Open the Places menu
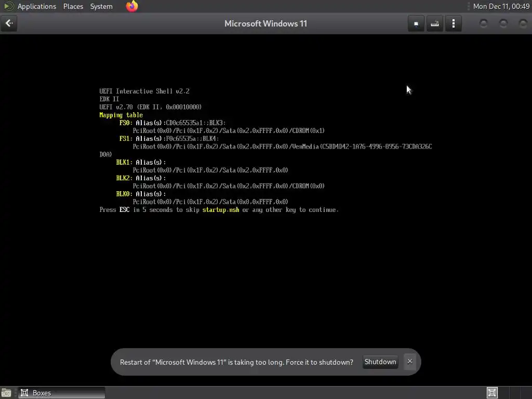 (73, 6)
